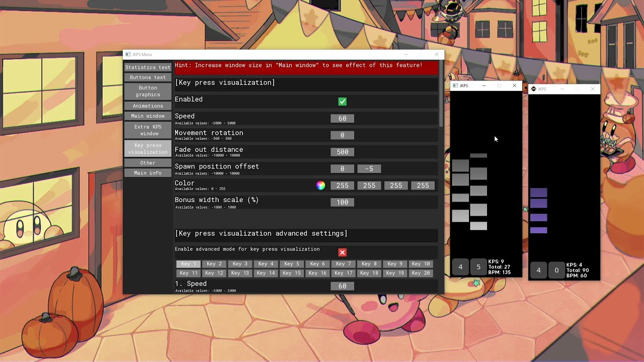Image resolution: width=644 pixels, height=362 pixels.
Task: Switch to the Animations section
Action: tap(148, 106)
